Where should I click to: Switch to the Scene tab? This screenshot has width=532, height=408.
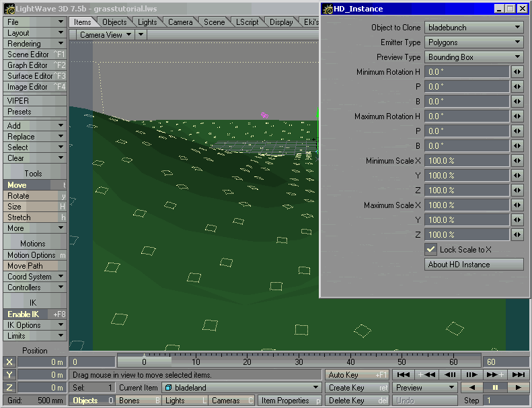pyautogui.click(x=214, y=22)
